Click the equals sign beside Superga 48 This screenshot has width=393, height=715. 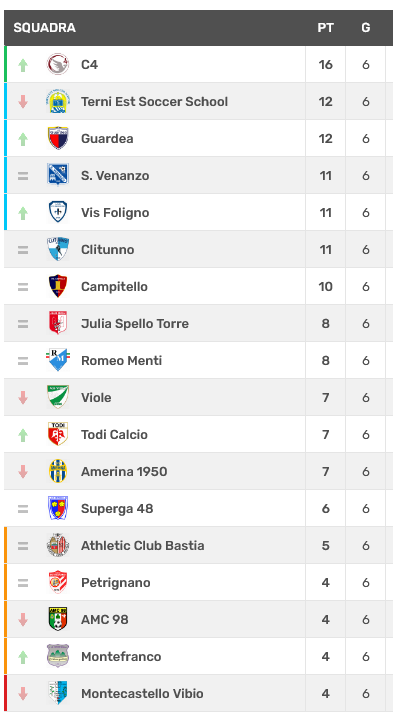click(x=23, y=509)
